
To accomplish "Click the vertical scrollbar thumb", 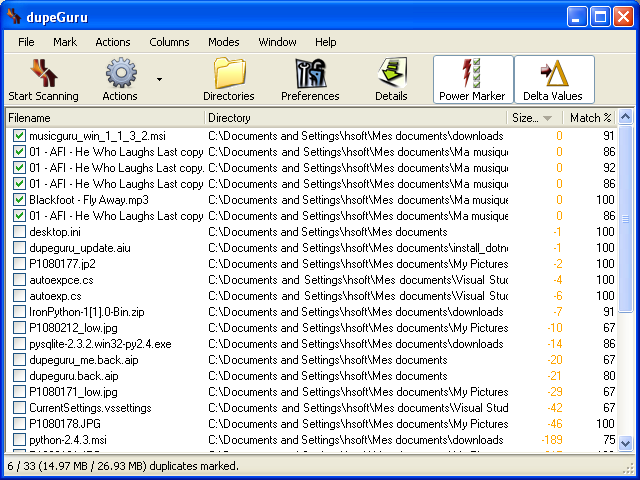I will coord(625,219).
